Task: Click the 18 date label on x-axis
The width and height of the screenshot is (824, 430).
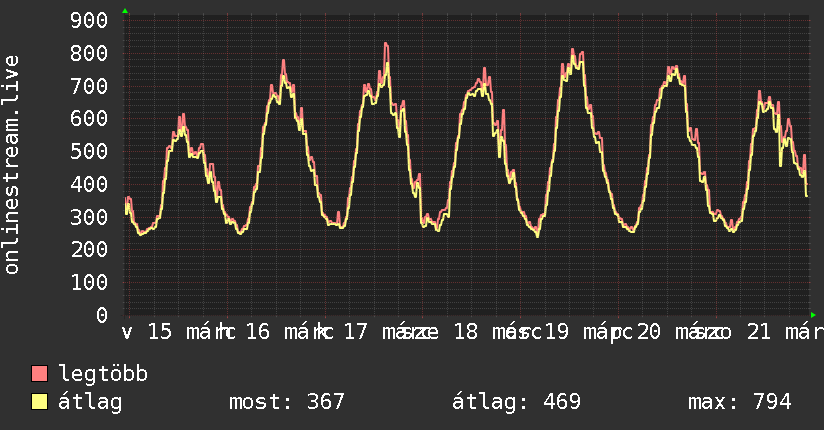Action: pyautogui.click(x=466, y=332)
